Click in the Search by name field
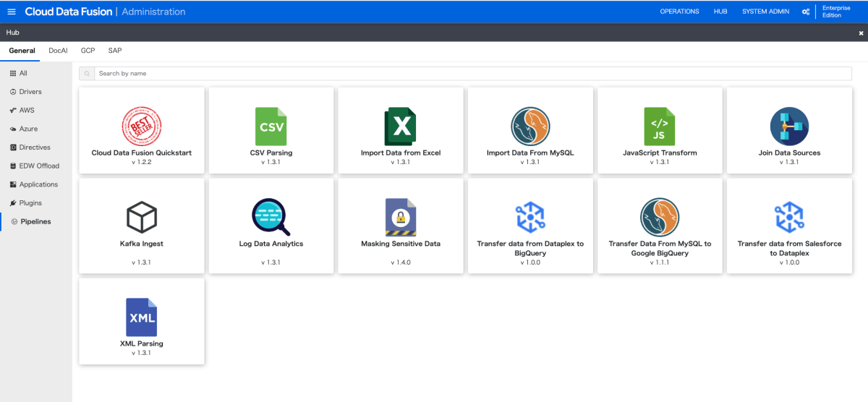The image size is (868, 402). point(473,74)
